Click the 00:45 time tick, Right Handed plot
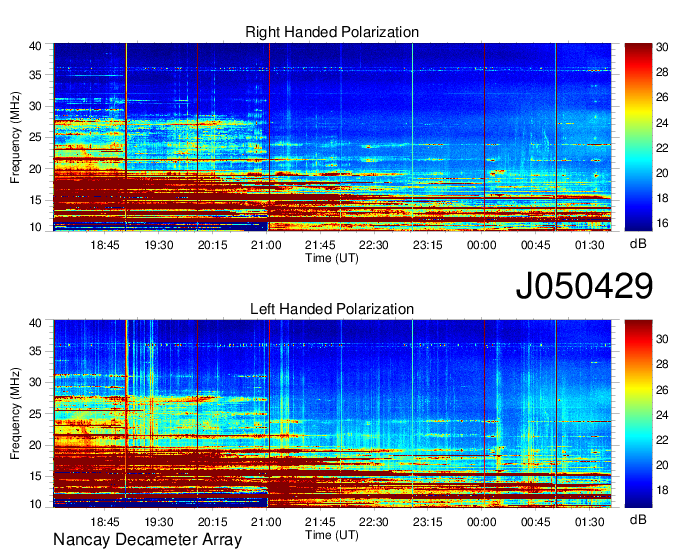Viewport: 680px width, 552px height. [536, 245]
